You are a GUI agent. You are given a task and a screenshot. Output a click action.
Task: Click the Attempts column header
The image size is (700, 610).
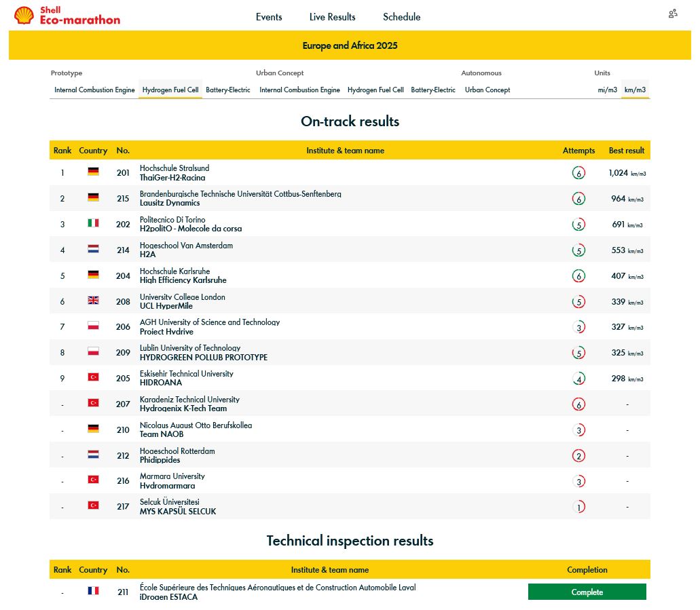[578, 151]
